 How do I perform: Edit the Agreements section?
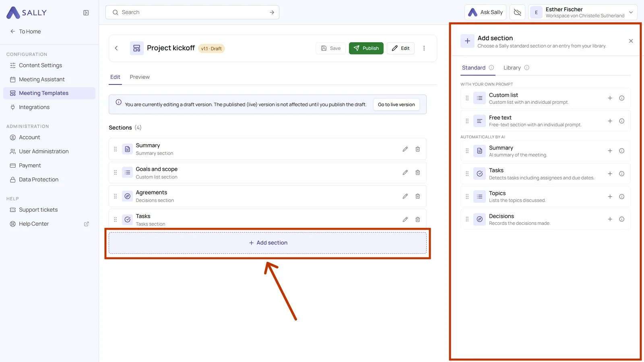pyautogui.click(x=405, y=196)
